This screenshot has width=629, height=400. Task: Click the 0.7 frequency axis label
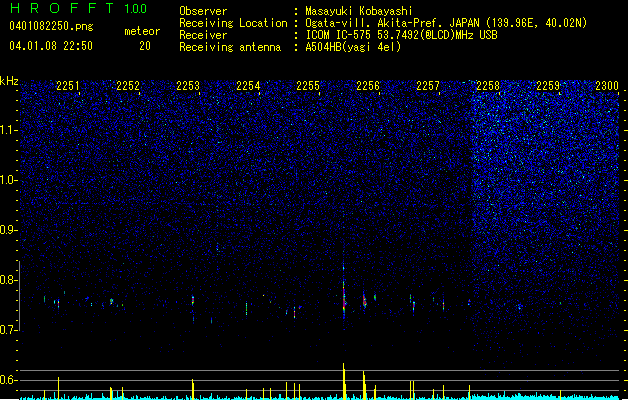(x=9, y=330)
